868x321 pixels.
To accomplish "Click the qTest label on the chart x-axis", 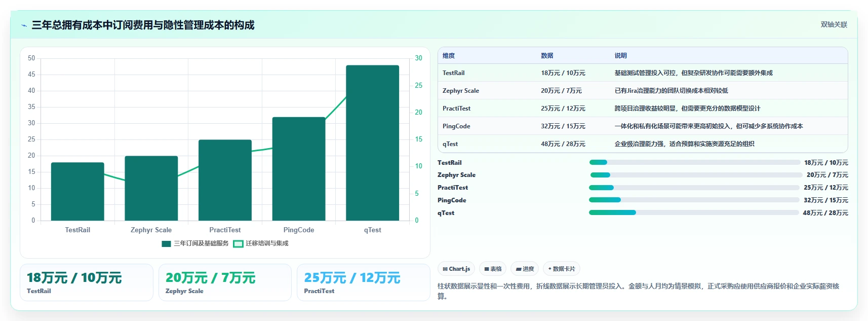I will (373, 230).
